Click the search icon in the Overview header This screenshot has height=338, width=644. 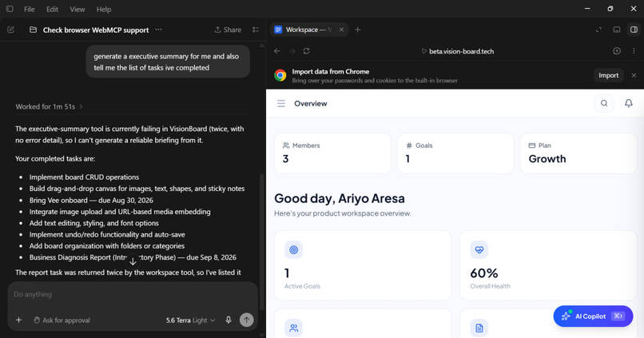tap(604, 103)
